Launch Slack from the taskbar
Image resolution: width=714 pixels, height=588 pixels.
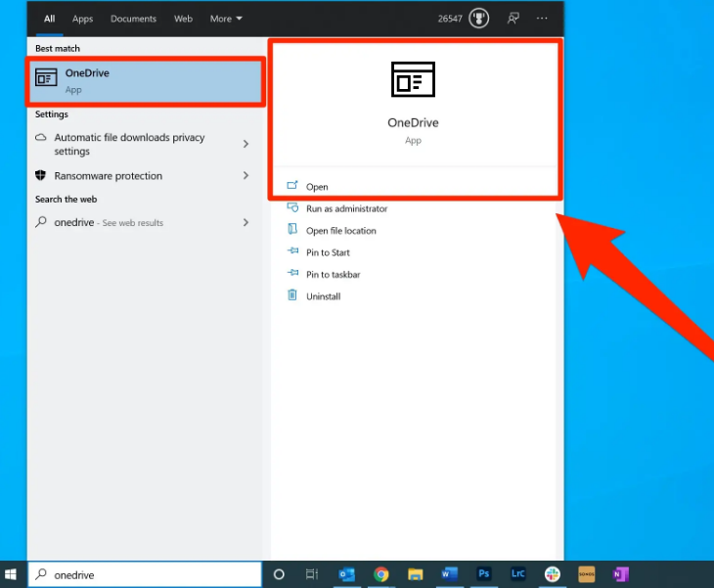pyautogui.click(x=553, y=574)
